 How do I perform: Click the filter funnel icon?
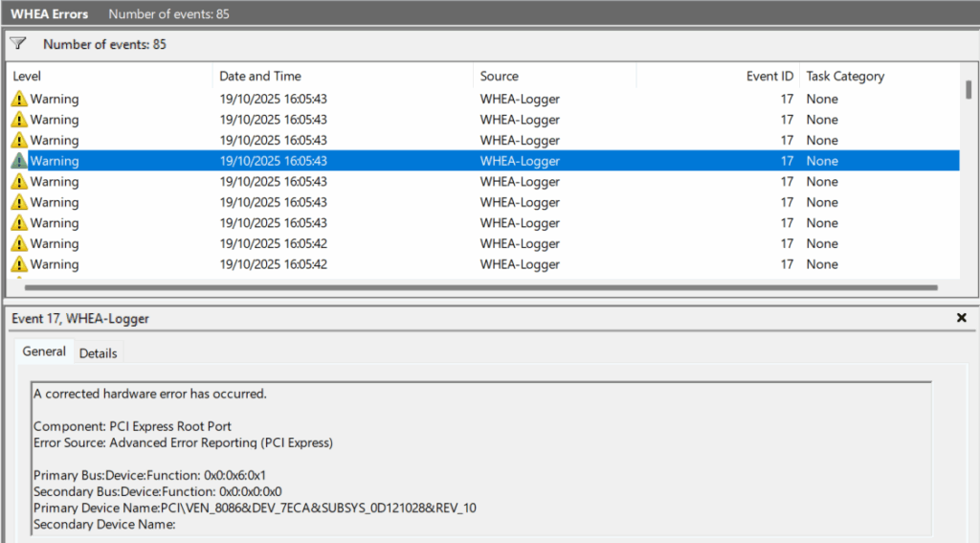[x=18, y=44]
